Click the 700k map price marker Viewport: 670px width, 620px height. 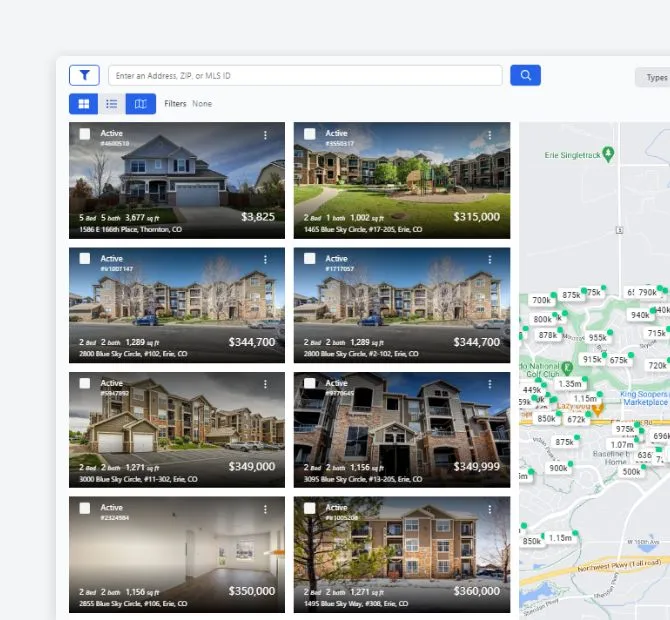tap(541, 300)
